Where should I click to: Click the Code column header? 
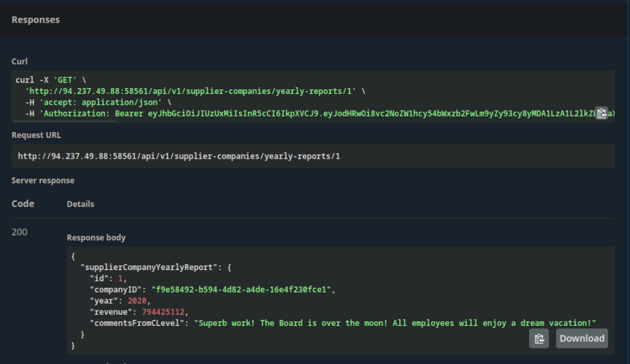[23, 203]
